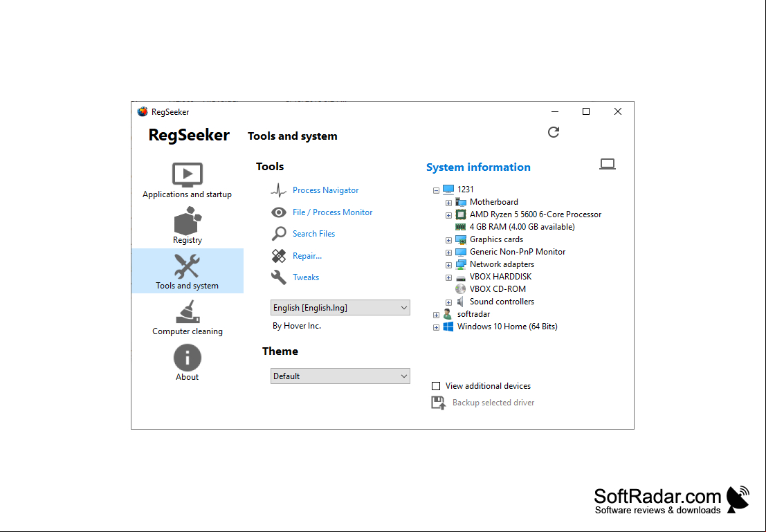This screenshot has height=532, width=766.
Task: Click the Process Navigator pulse icon
Action: click(278, 190)
